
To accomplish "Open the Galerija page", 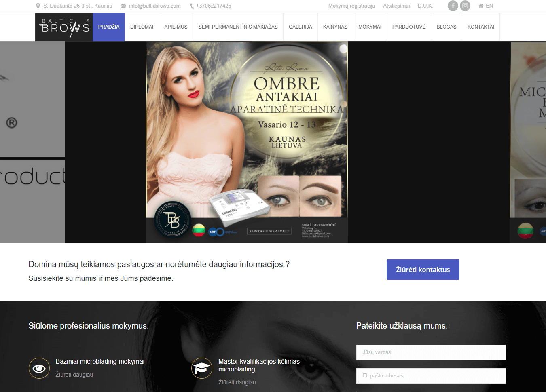I will 301,27.
